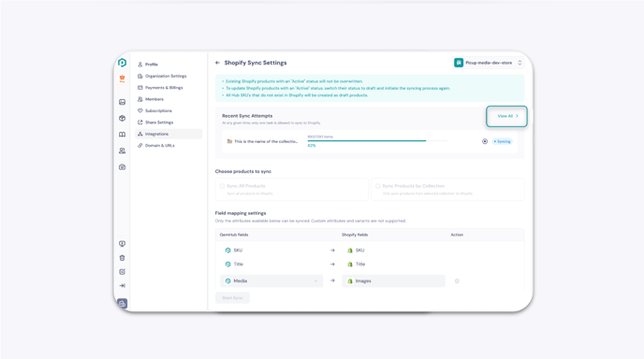Viewport: 644px width, 359px height.
Task: Click the Picup logo icon in the sidebar
Action: (x=122, y=63)
